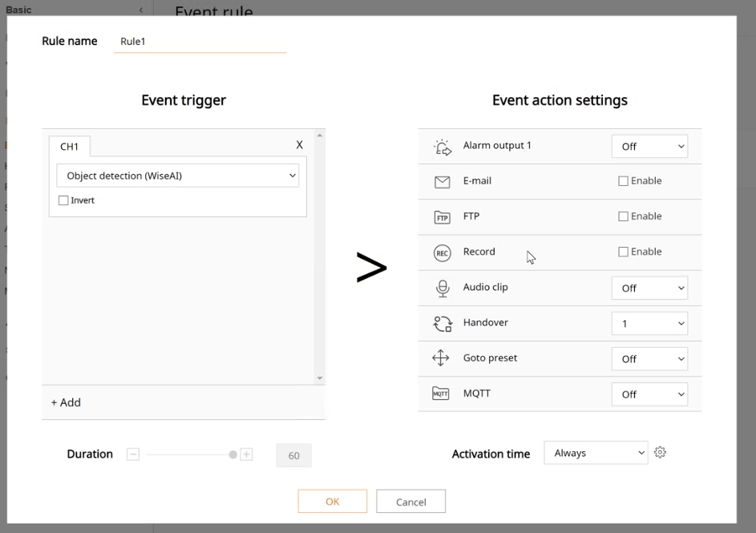
Task: Click the Audio clip microphone icon
Action: click(442, 288)
